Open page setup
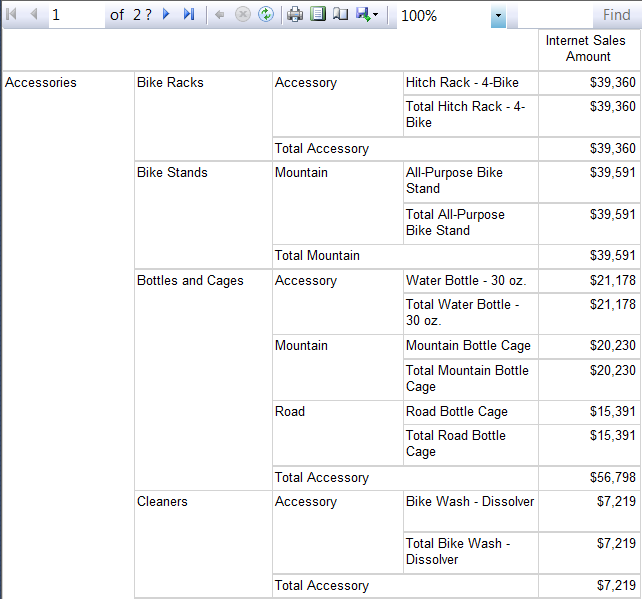The width and height of the screenshot is (642, 599). click(x=340, y=15)
